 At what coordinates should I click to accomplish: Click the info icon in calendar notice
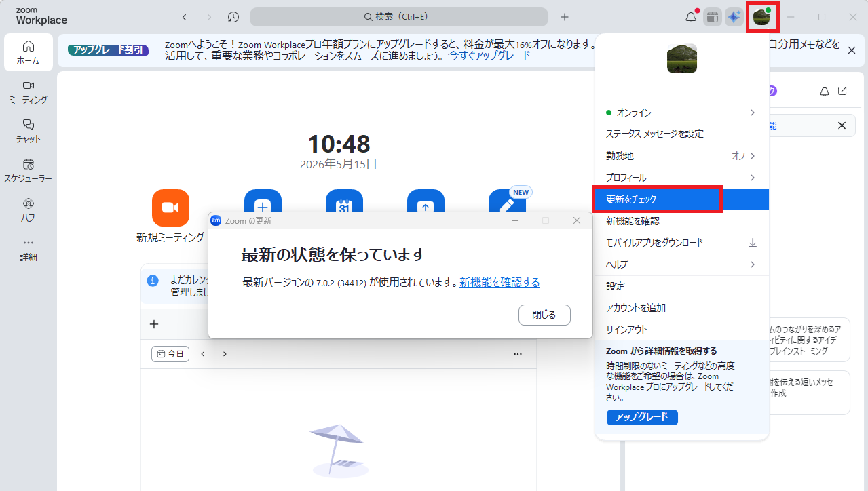pos(153,281)
